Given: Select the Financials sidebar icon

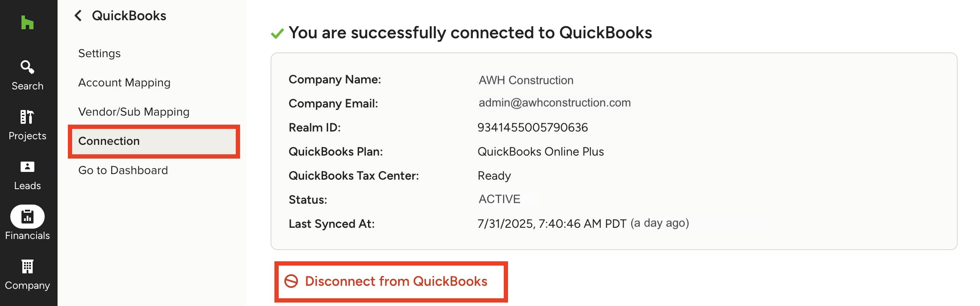Looking at the screenshot, I should click(27, 217).
